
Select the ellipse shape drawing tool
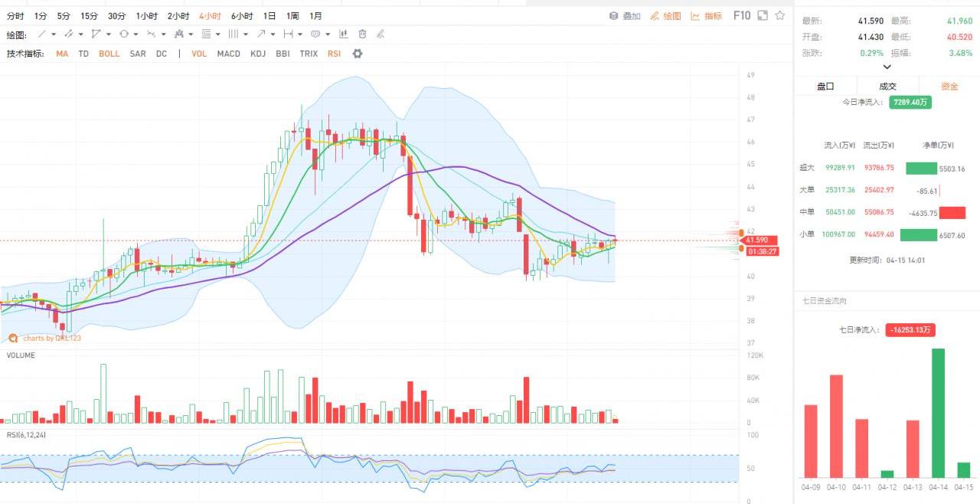coord(124,34)
